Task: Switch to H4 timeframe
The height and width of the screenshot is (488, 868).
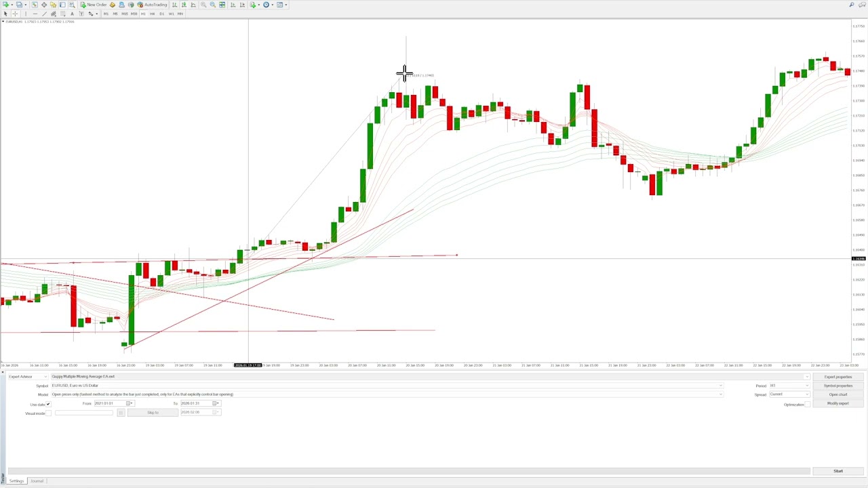Action: [x=153, y=14]
